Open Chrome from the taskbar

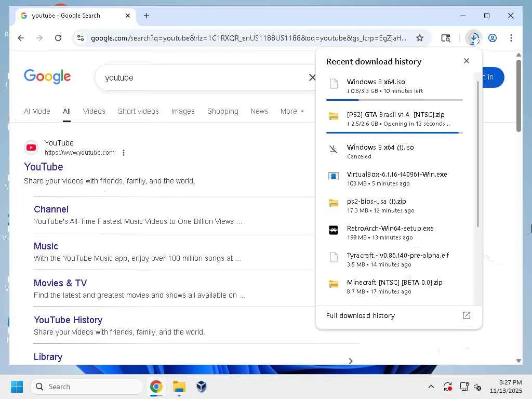click(156, 387)
